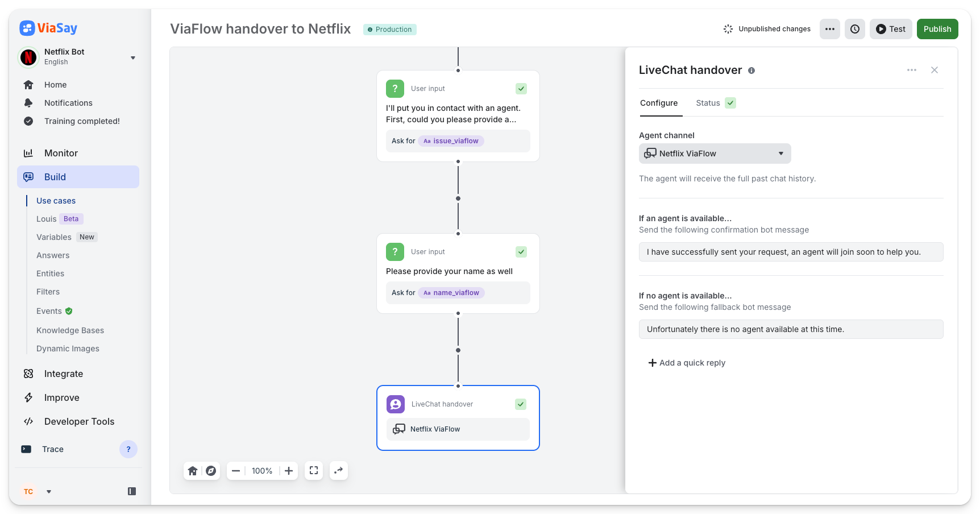
Task: Open the header more options menu
Action: tap(830, 29)
